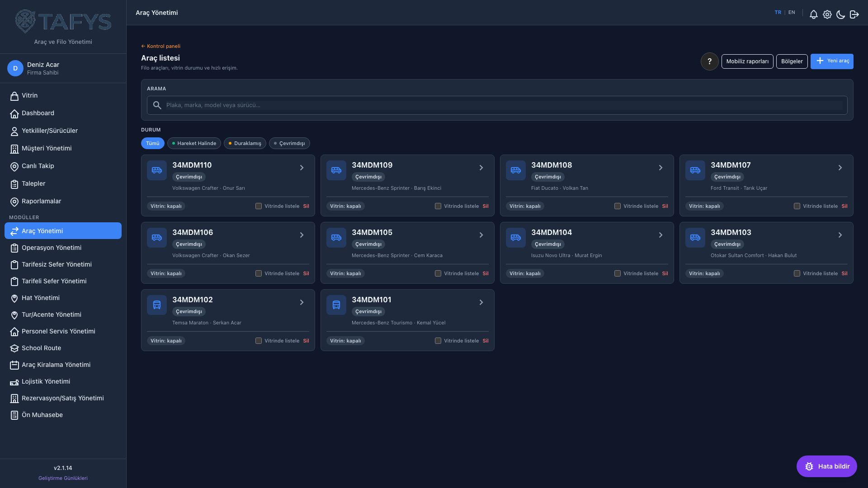Check 'Vitrinde listele' for 34MDM101
The width and height of the screenshot is (868, 488).
tap(438, 341)
